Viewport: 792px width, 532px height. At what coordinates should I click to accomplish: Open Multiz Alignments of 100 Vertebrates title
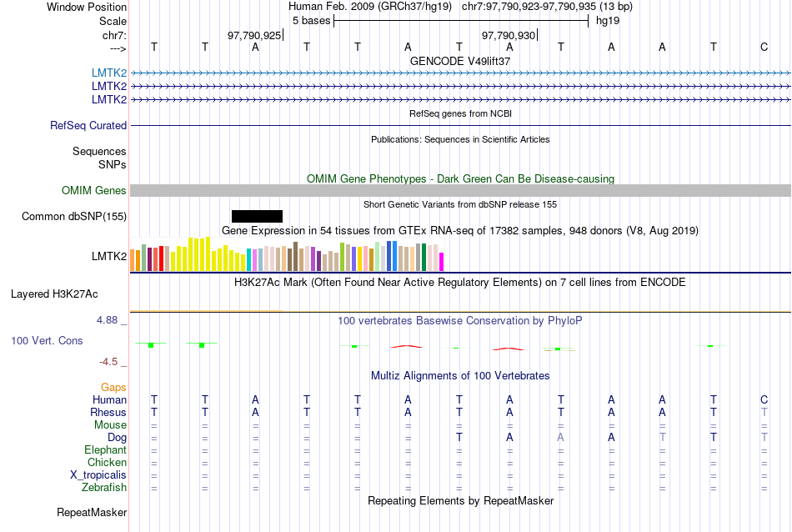point(460,376)
